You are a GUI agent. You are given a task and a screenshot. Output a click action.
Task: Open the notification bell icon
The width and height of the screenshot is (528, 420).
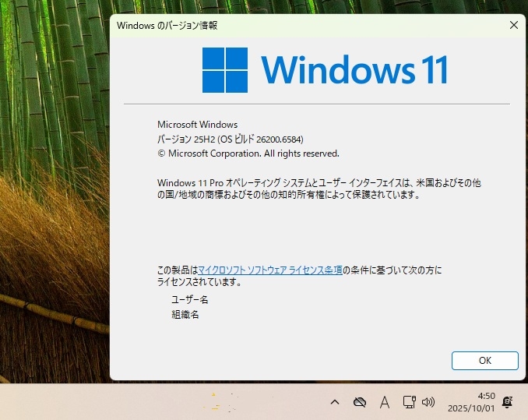pyautogui.click(x=507, y=402)
